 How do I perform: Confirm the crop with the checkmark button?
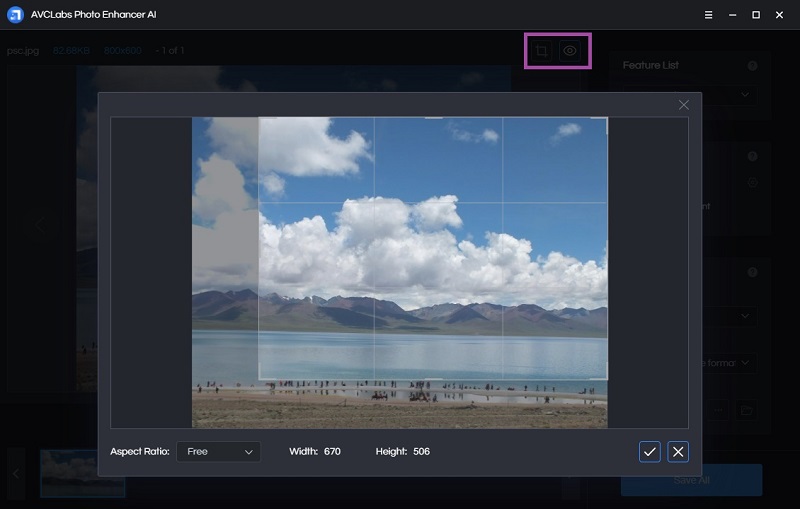pos(649,452)
